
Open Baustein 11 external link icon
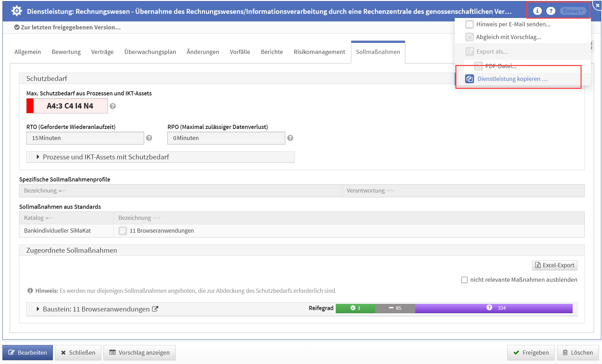point(155,309)
